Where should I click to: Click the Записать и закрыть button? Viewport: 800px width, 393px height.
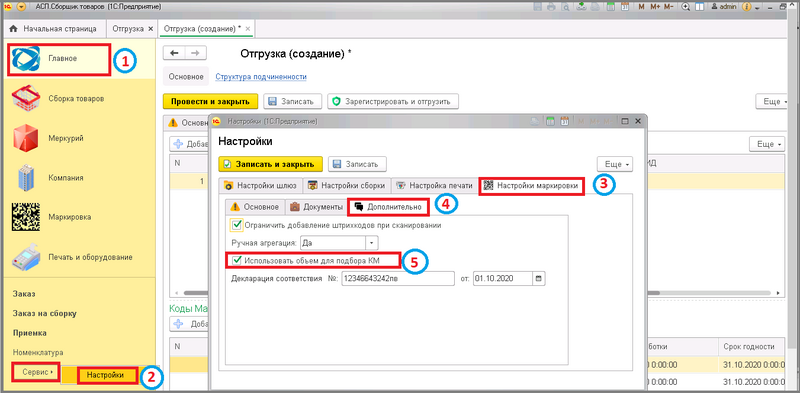tap(270, 164)
